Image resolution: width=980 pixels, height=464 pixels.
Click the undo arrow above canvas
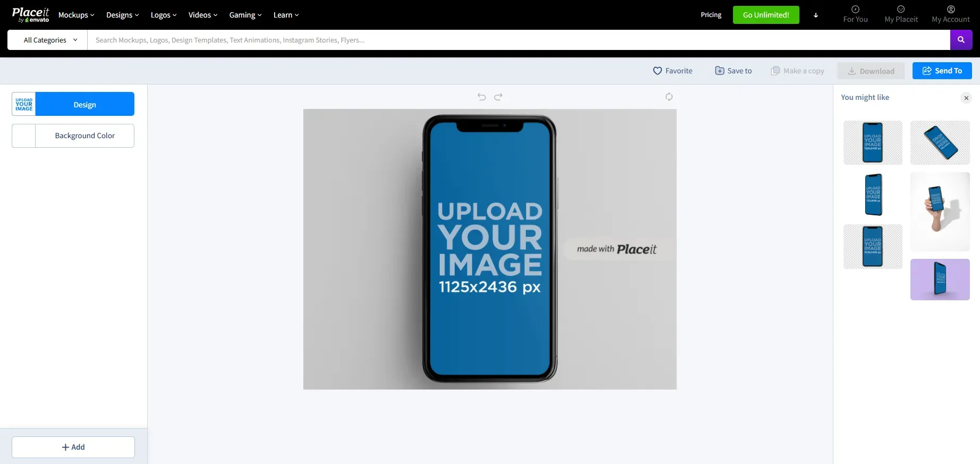481,97
